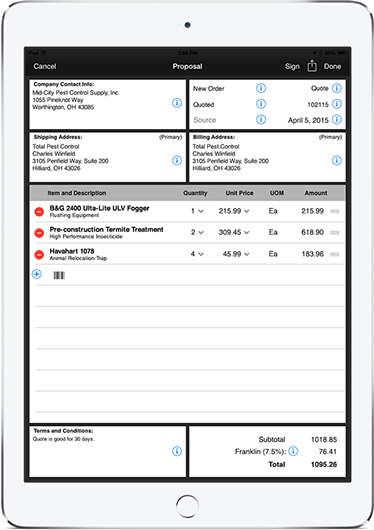Scan a barcode with barcode icon
The width and height of the screenshot is (374, 530).
click(59, 275)
